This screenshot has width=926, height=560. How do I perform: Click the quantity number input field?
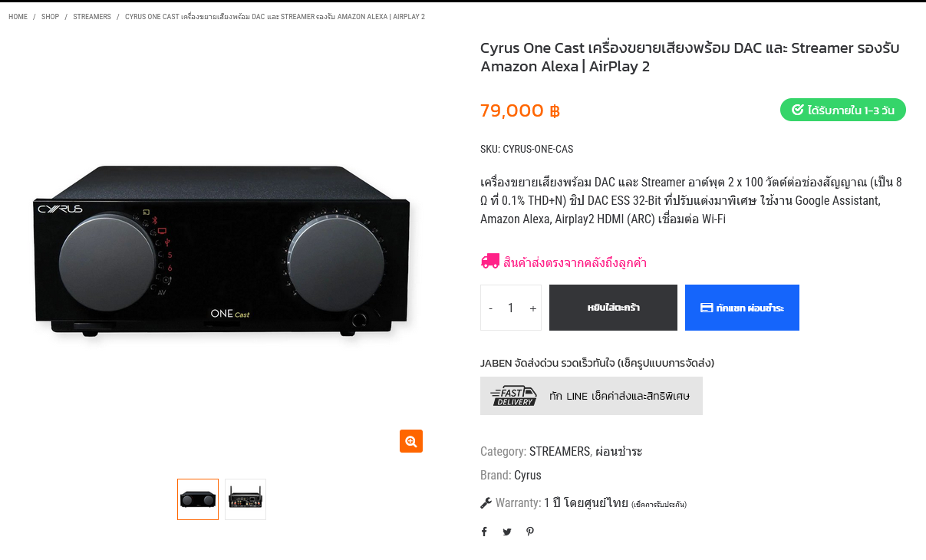point(511,308)
